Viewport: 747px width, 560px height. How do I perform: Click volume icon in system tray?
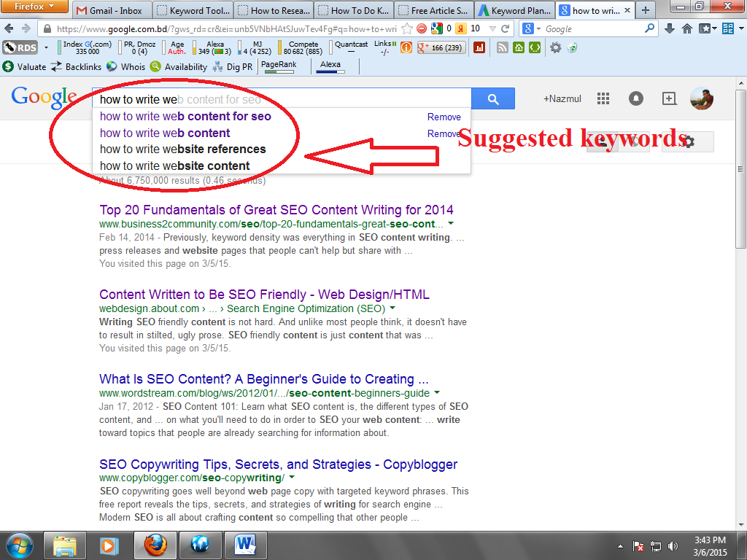(x=673, y=546)
